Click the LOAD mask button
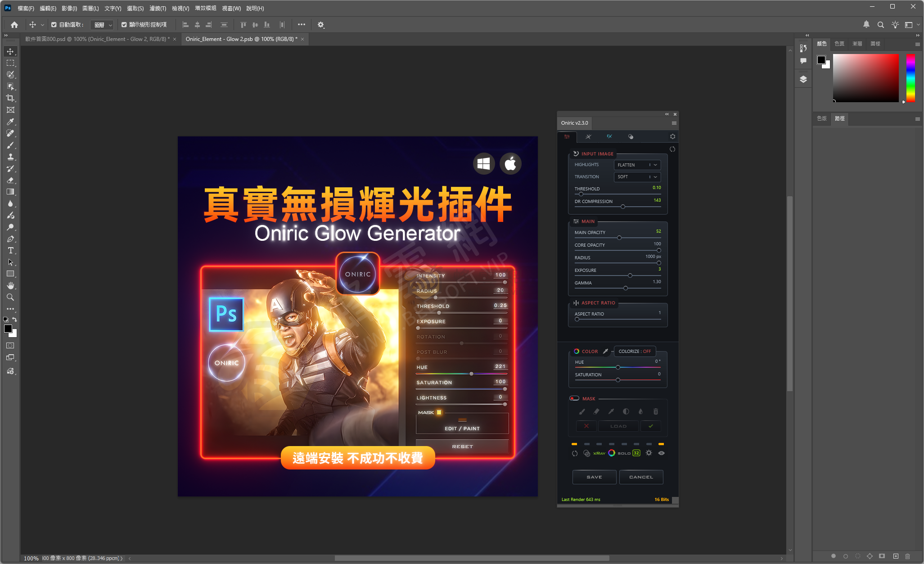924x564 pixels. [x=618, y=426]
